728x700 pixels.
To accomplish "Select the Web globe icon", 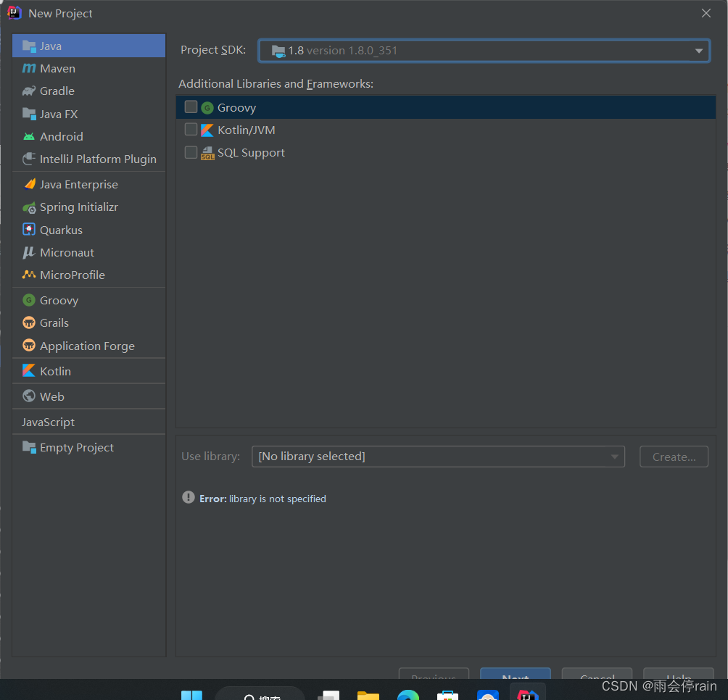I will pos(29,396).
